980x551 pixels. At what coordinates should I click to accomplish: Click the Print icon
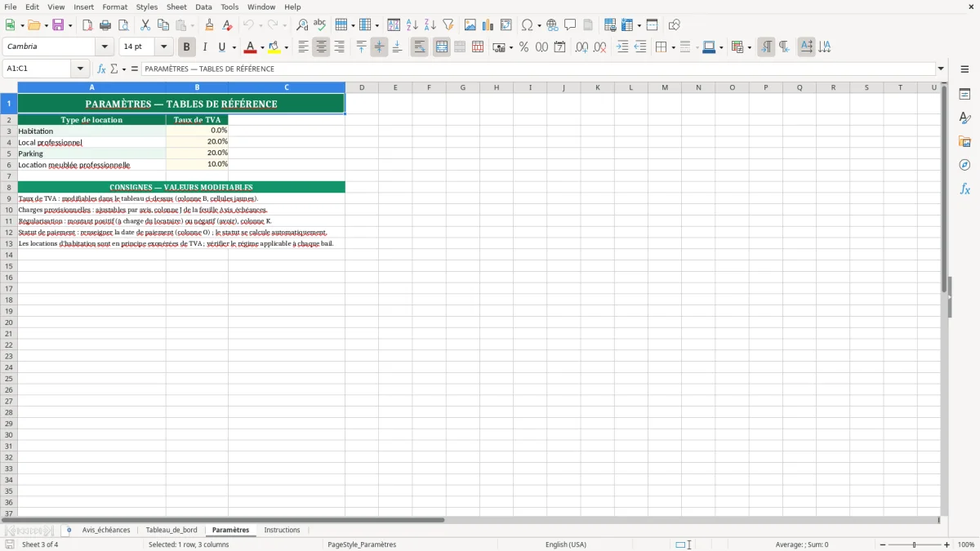pos(105,25)
